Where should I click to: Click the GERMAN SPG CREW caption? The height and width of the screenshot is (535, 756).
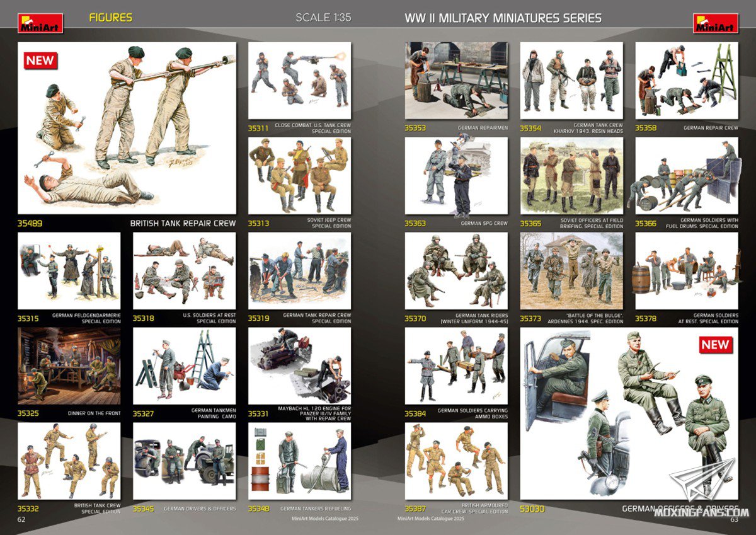pyautogui.click(x=484, y=223)
